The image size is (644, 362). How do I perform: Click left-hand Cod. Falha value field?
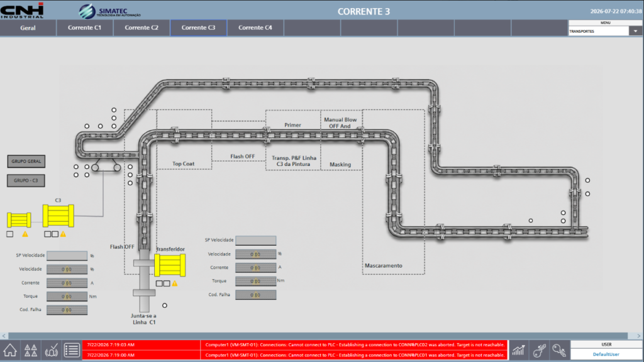(x=67, y=310)
